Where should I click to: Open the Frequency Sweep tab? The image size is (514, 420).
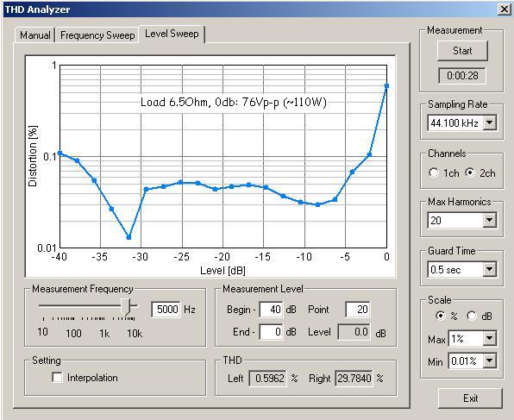tap(97, 34)
